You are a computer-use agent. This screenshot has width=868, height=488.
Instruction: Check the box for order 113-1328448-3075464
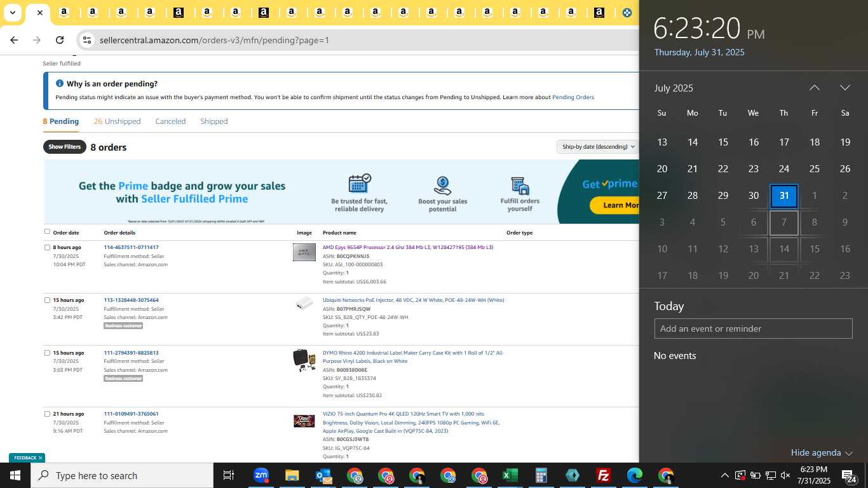(x=47, y=301)
